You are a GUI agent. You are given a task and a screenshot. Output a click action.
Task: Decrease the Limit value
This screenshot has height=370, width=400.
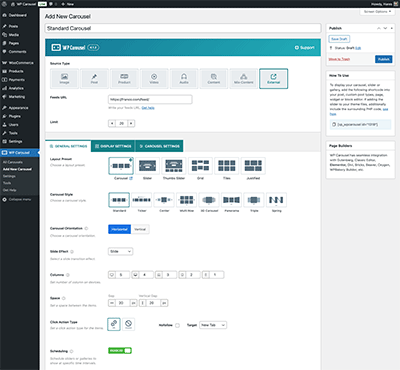(112, 124)
